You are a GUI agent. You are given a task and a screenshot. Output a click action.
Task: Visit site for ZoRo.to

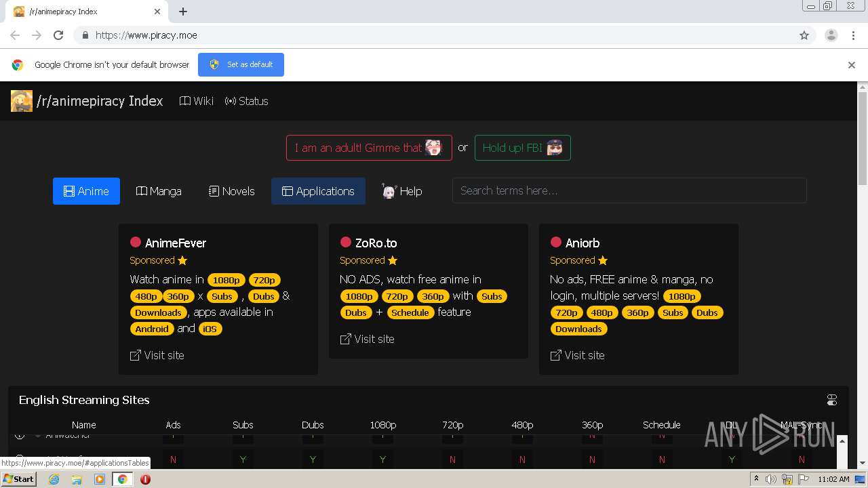tap(367, 339)
